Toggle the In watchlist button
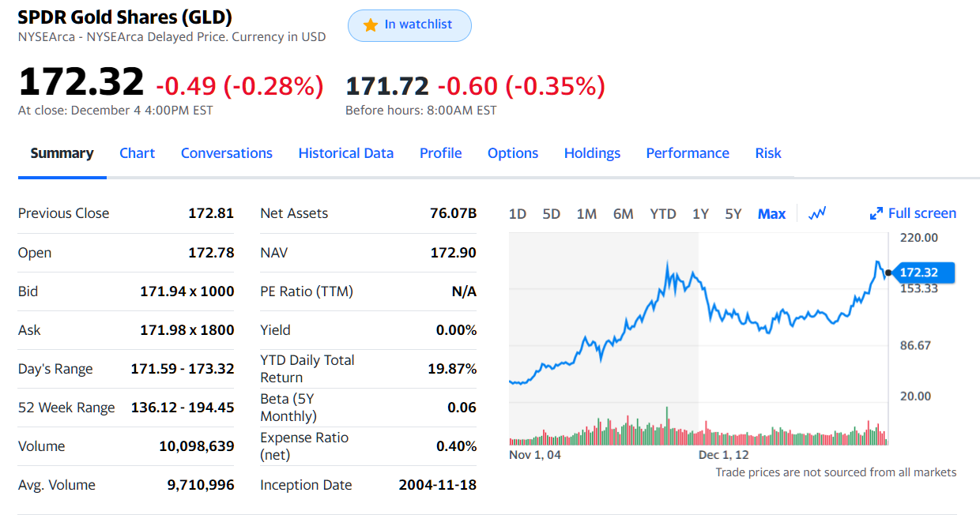Viewport: 980px width, 515px height. coord(409,25)
